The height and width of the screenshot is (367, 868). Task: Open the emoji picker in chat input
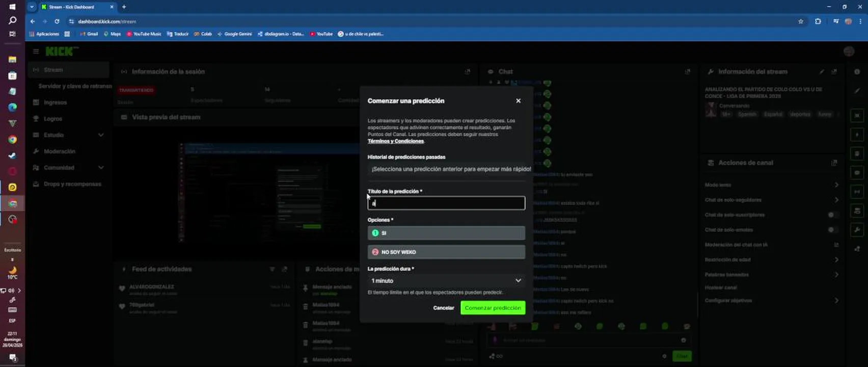pyautogui.click(x=684, y=340)
